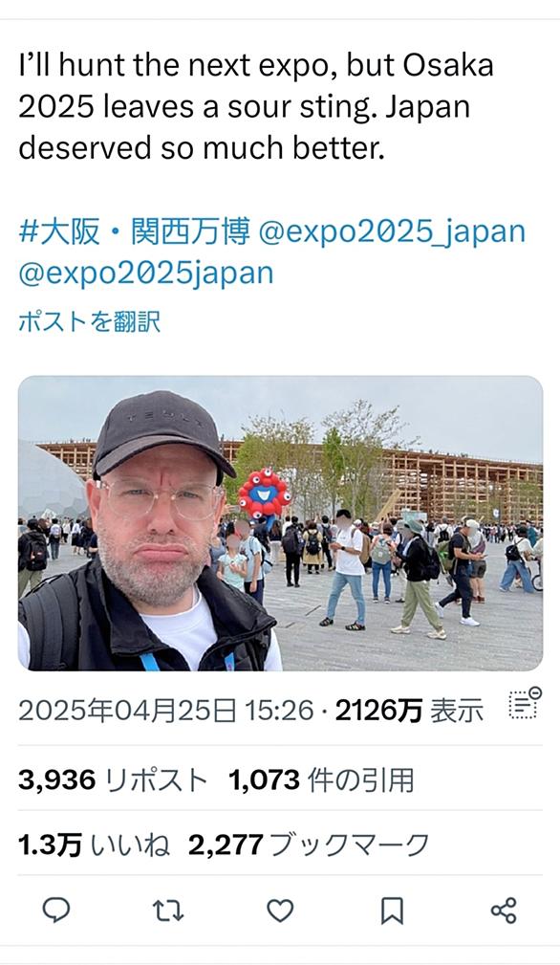Bookmark the post with the bookmark icon
560x965 pixels.
(x=392, y=910)
